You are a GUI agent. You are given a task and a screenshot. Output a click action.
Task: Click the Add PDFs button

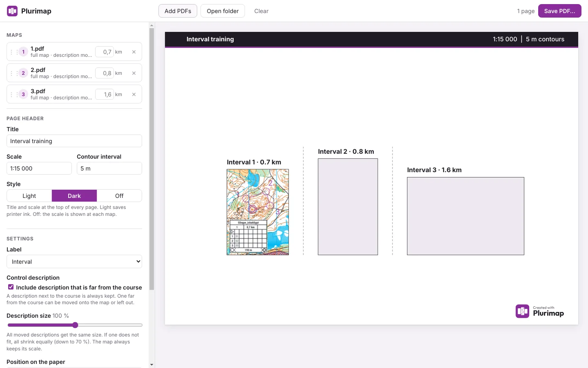pos(178,11)
